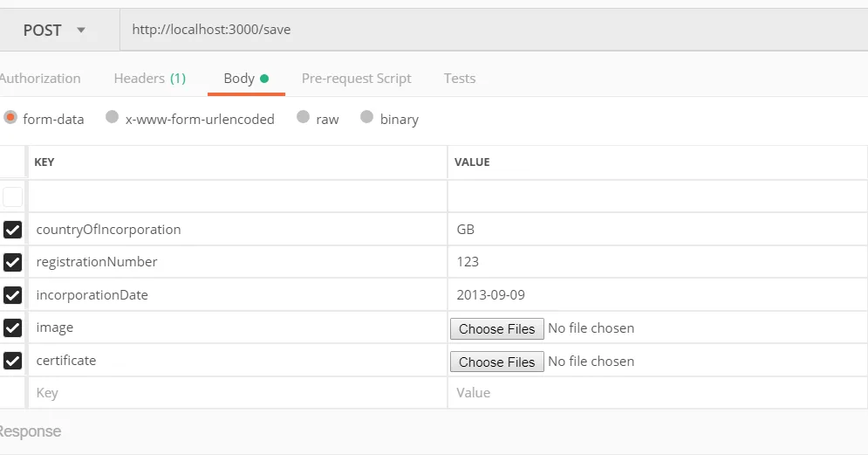Switch to the Authorization tab
Screen dimensions: 868x455
click(x=40, y=79)
